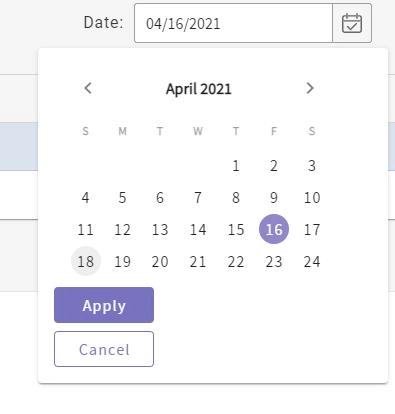
Task: Advance to next month arrow
Action: pos(310,88)
